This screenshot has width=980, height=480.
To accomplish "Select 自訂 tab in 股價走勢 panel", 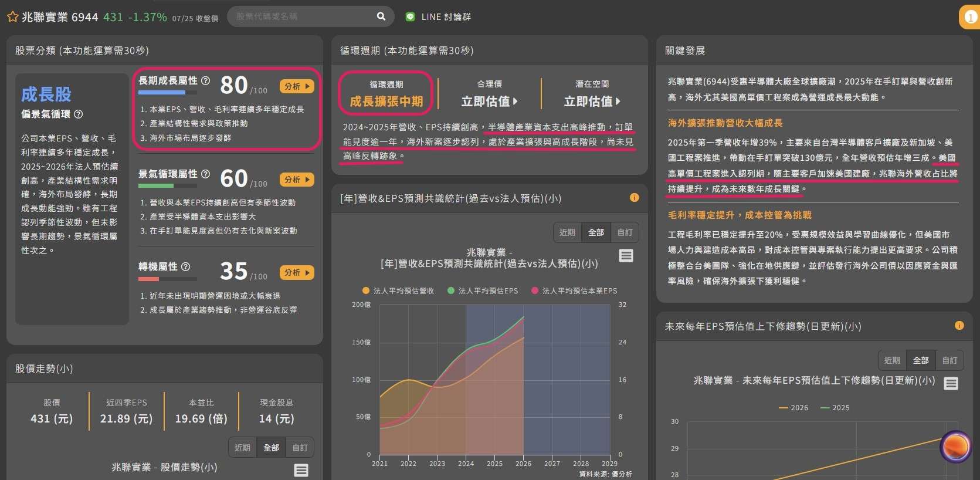I will pyautogui.click(x=300, y=448).
